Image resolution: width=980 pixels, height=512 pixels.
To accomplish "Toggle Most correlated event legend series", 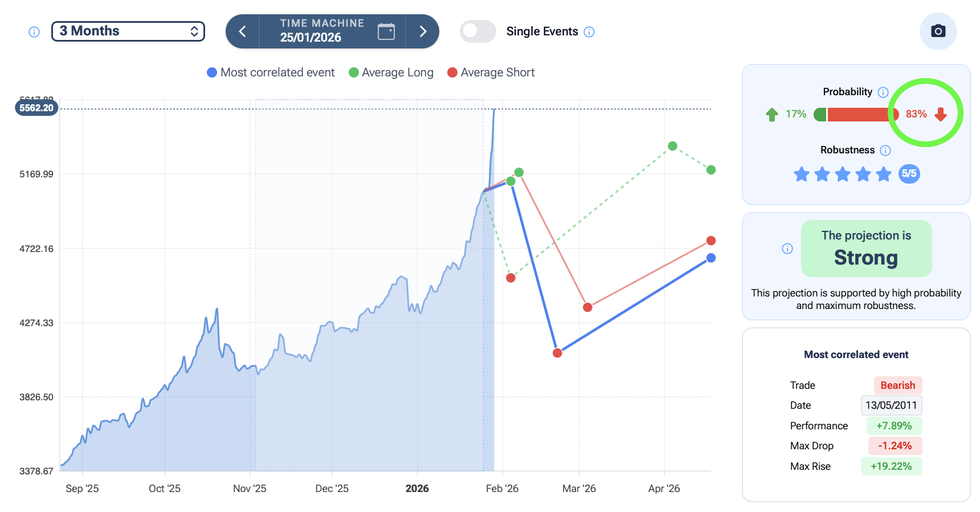I will (271, 72).
